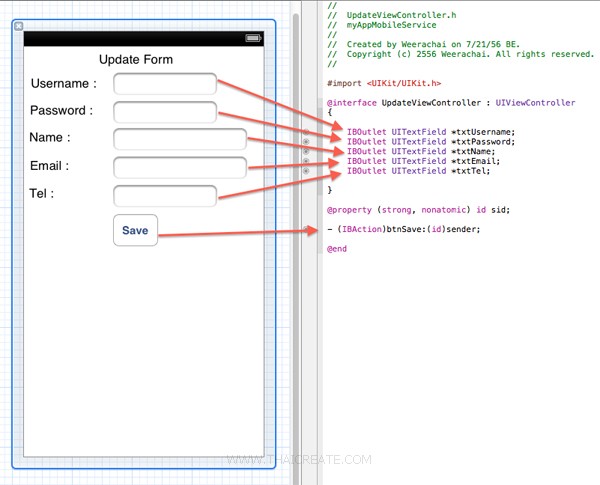This screenshot has width=600, height=485.
Task: Click UIViewController superclass name
Action: pyautogui.click(x=535, y=103)
